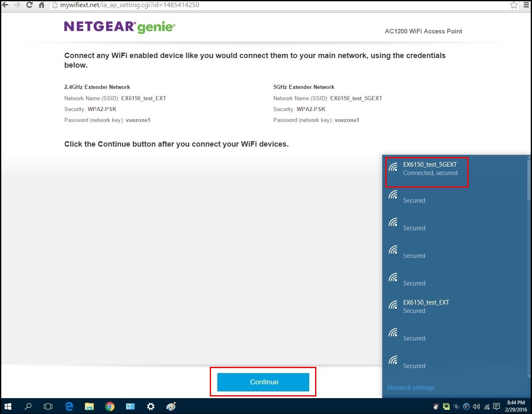Open File Explorer from the taskbar
This screenshot has height=414, width=532.
coord(89,406)
